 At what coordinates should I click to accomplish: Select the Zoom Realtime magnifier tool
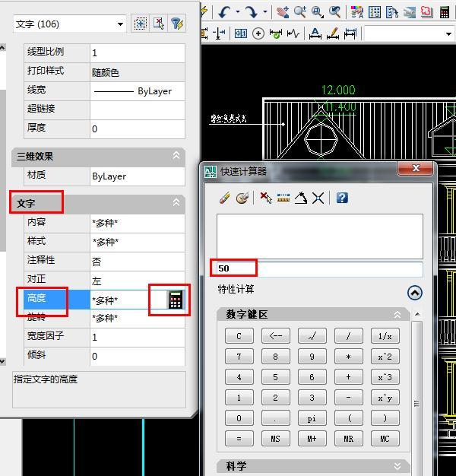[300, 12]
